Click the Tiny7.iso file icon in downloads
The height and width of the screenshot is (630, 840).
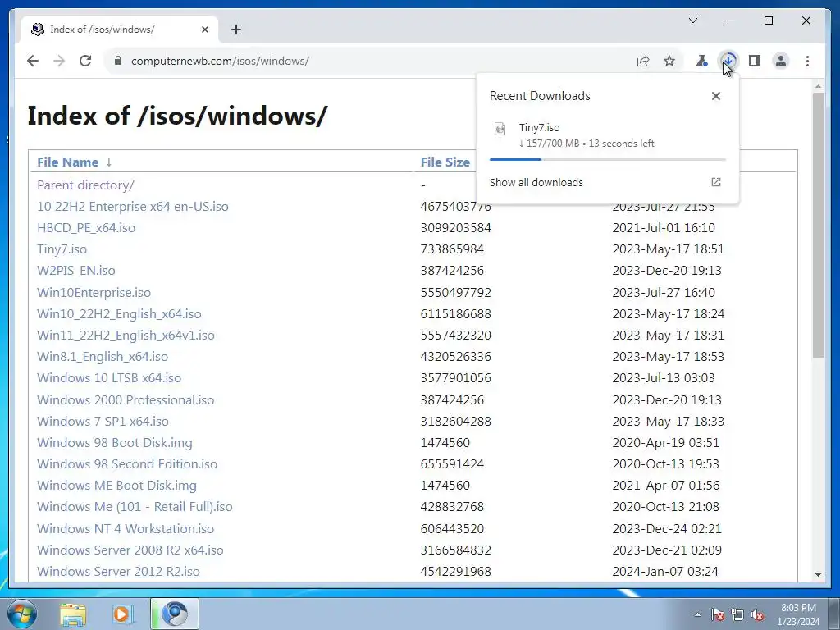(500, 129)
